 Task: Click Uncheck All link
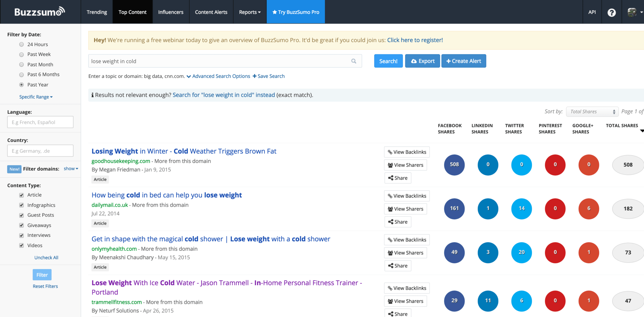point(46,258)
